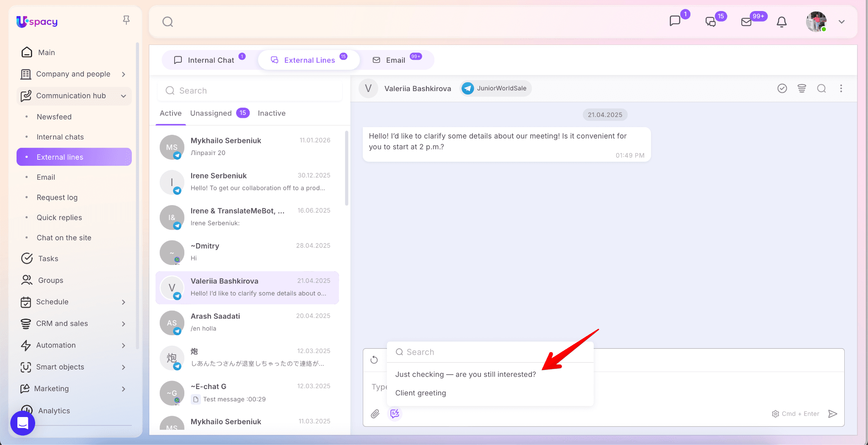This screenshot has width=868, height=445.
Task: Mark the conversation resolved with checkmark icon
Action: coord(782,88)
